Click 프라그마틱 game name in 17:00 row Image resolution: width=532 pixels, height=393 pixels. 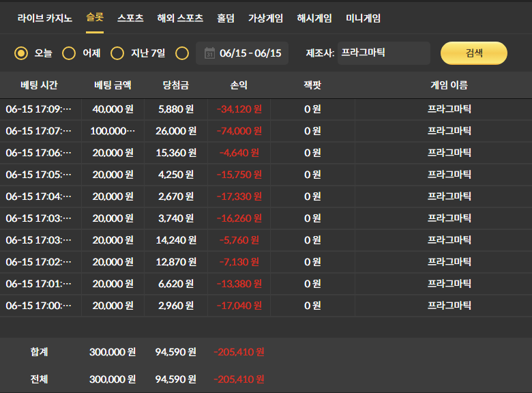[449, 306]
